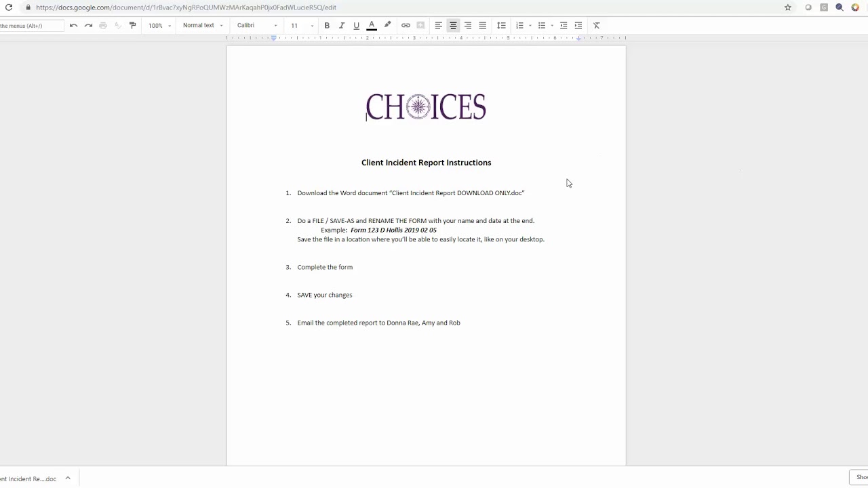This screenshot has height=488, width=868.
Task: Open the text color picker
Action: pyautogui.click(x=372, y=25)
